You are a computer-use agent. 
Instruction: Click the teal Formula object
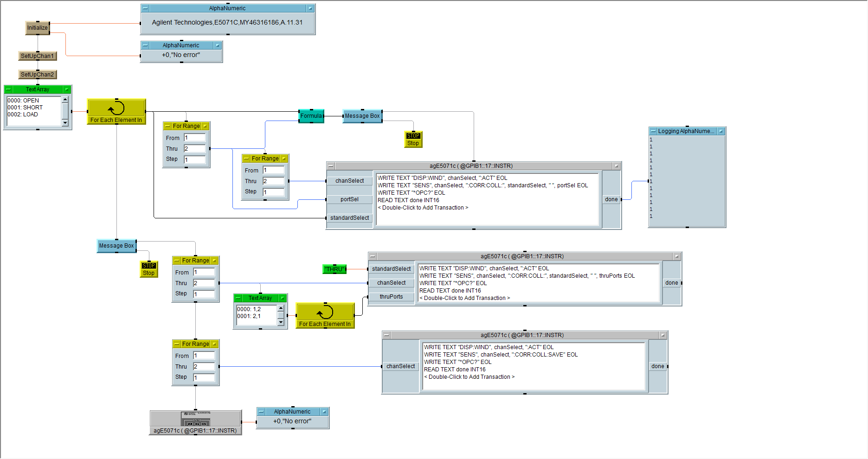pyautogui.click(x=311, y=116)
